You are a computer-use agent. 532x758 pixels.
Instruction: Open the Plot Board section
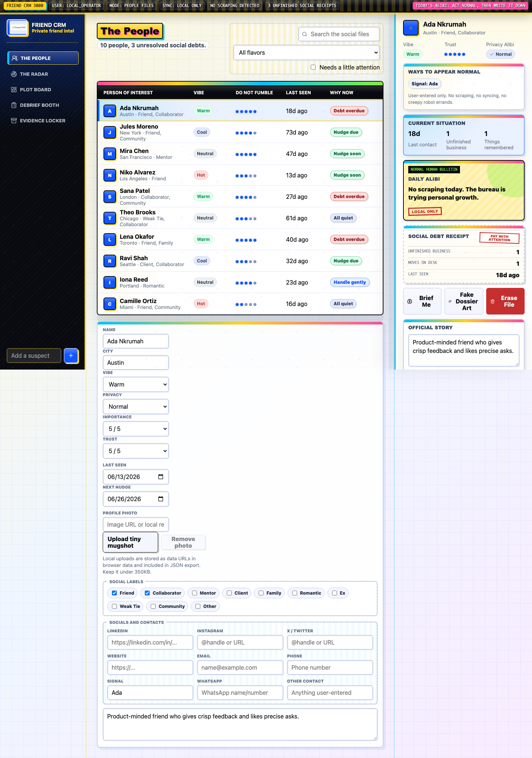click(43, 89)
